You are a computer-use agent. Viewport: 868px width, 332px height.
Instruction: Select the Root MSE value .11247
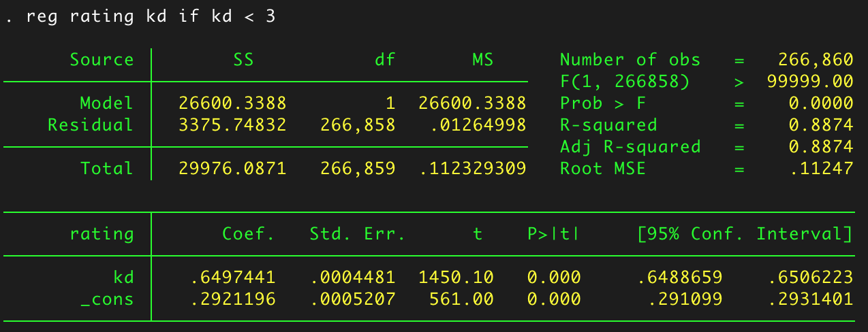coord(821,168)
